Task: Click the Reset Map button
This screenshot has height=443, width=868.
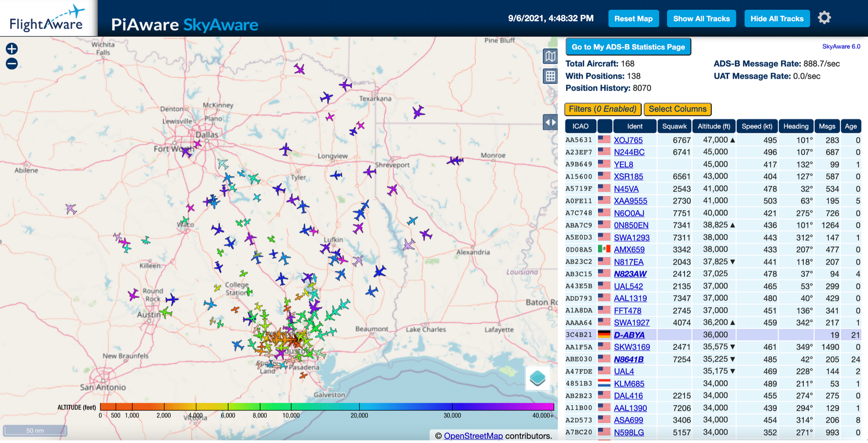Action: 634,19
